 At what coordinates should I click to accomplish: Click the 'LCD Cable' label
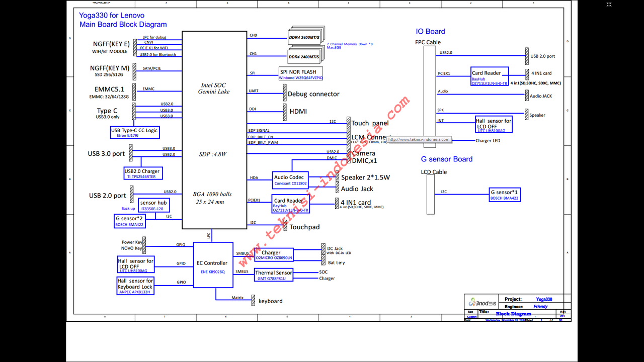click(434, 172)
